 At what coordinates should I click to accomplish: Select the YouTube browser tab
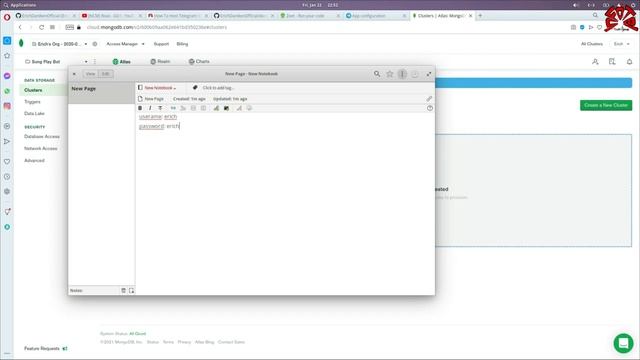click(111, 16)
